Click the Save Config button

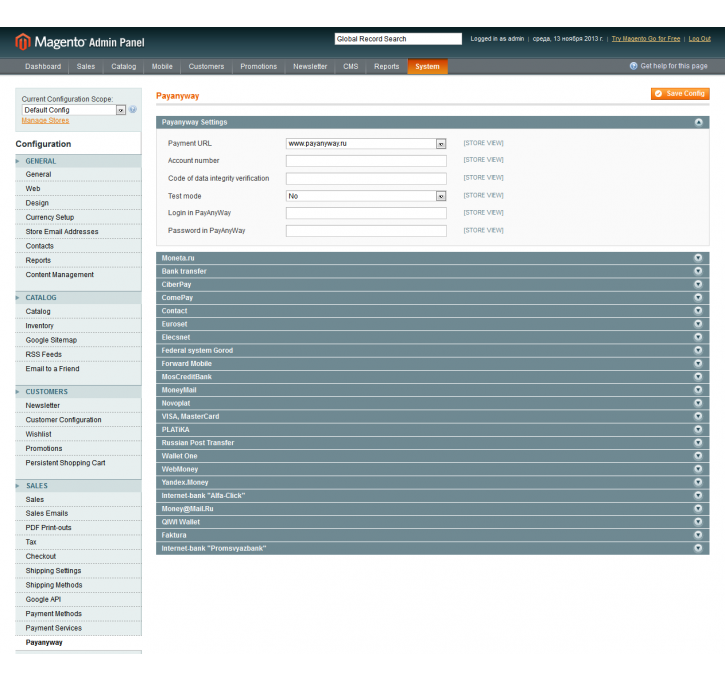680,93
